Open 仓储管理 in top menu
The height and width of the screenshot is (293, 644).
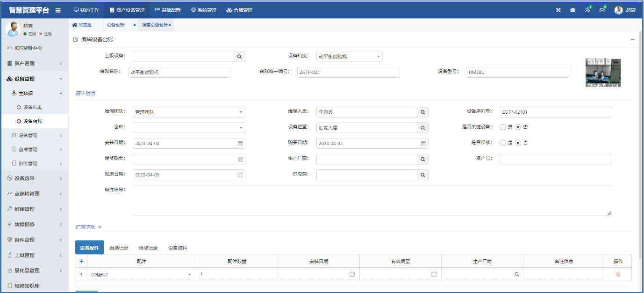pos(239,10)
